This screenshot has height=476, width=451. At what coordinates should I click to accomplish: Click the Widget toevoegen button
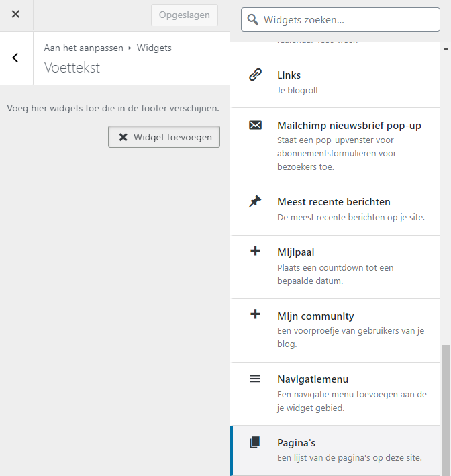164,136
